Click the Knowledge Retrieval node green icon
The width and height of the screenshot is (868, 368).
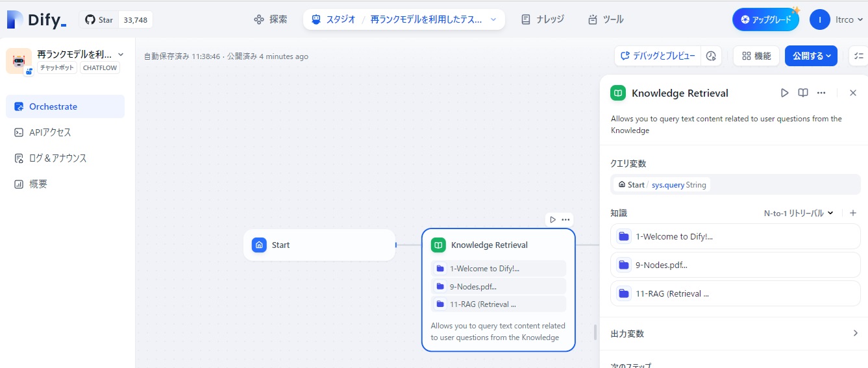click(x=439, y=245)
